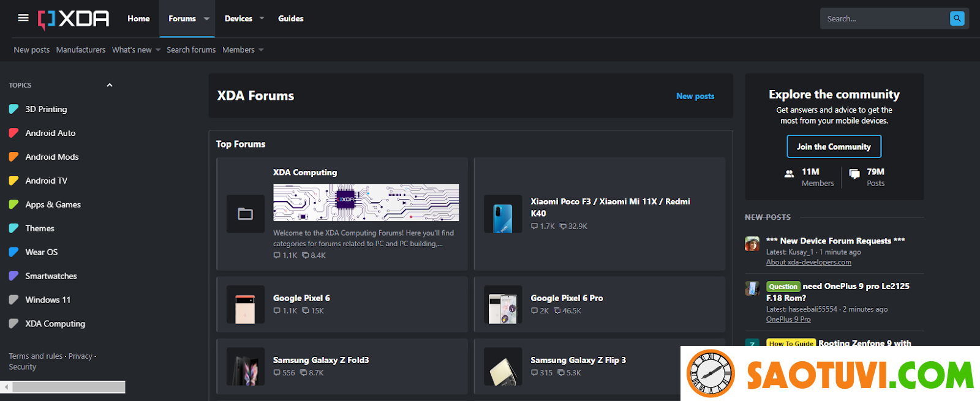Screen dimensions: 980x401
Task: Click the XDA logo
Action: 73,19
